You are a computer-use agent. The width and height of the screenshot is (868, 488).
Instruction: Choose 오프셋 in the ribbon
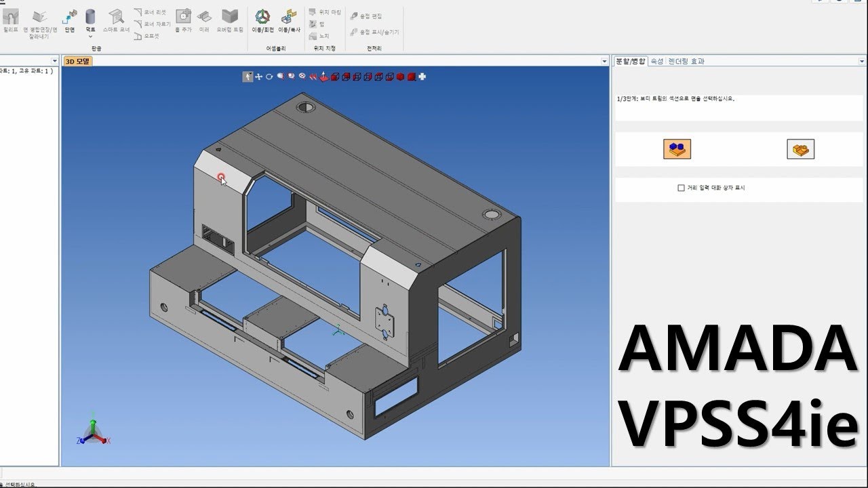pos(146,35)
